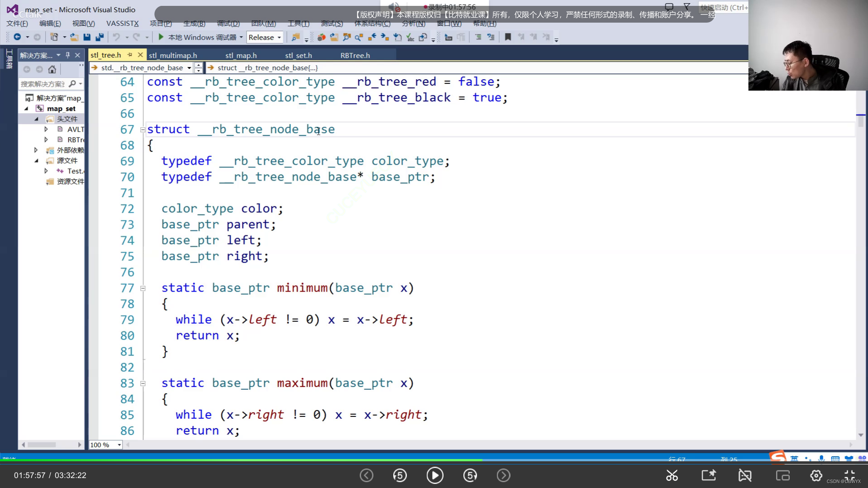Click the editor zoom 100% control

pos(104,445)
